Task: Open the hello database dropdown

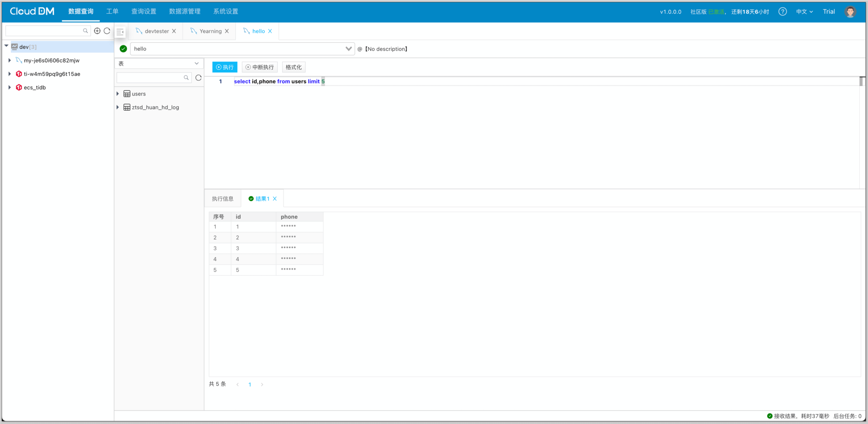Action: pos(348,49)
